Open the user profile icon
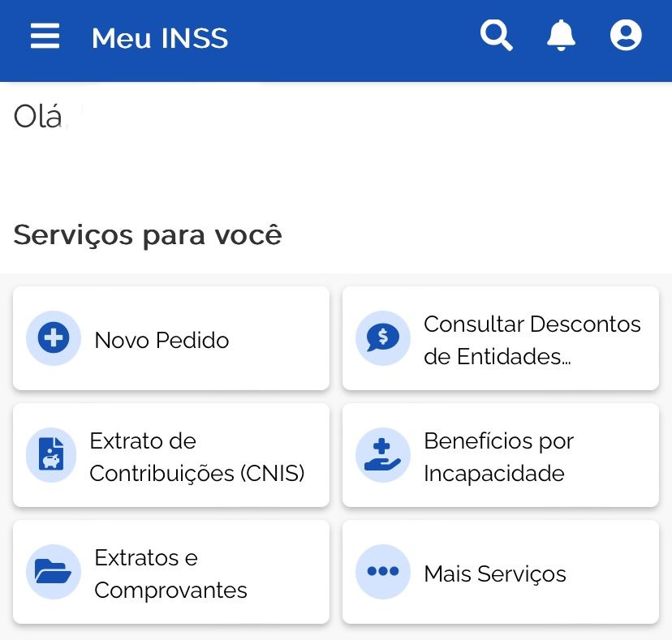This screenshot has width=672, height=640. (x=626, y=36)
